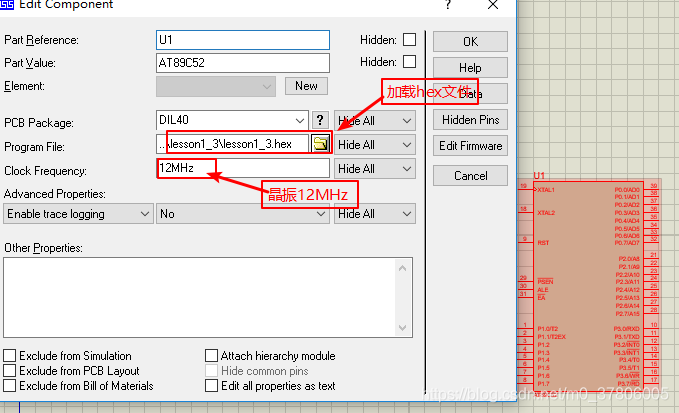Open the Element dropdown
The width and height of the screenshot is (679, 413).
pos(216,87)
